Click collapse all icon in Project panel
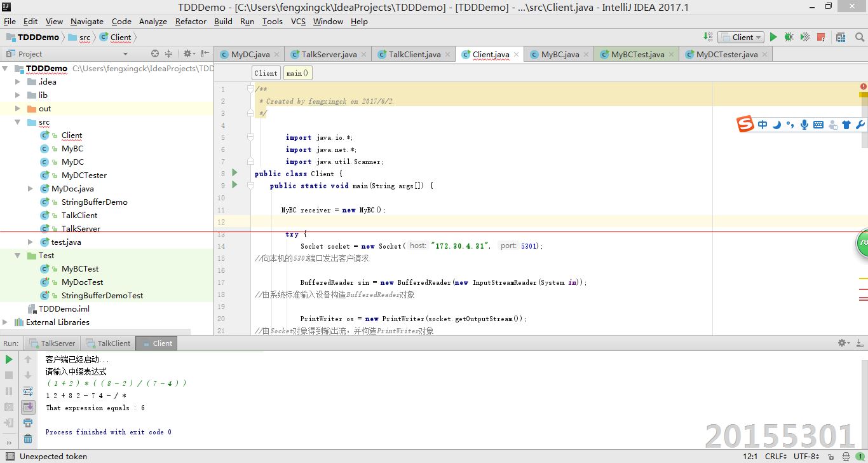Screen dimensions: 868x463 (x=169, y=54)
